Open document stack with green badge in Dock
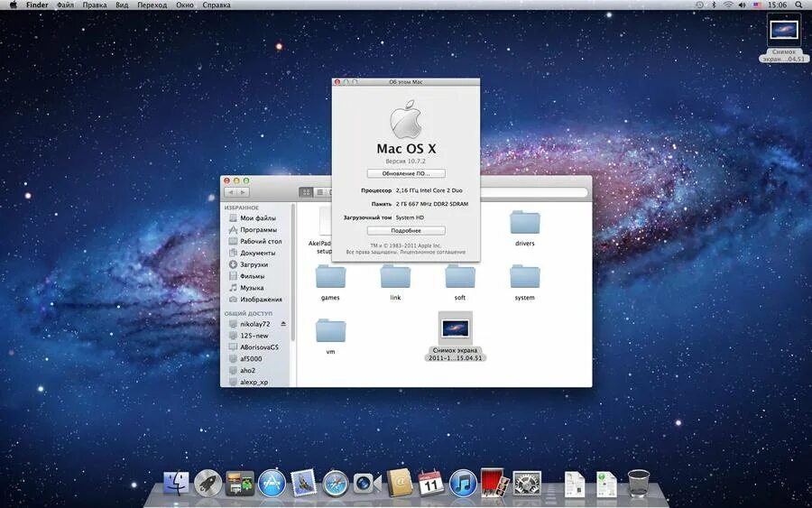This screenshot has height=508, width=812. 606,485
